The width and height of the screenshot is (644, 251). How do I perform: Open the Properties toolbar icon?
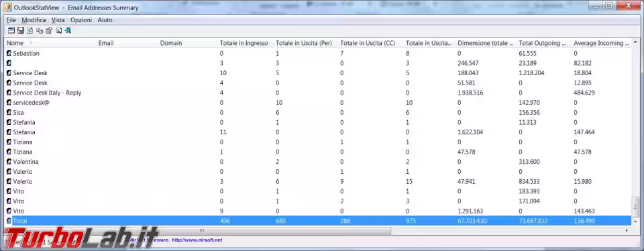49,30
